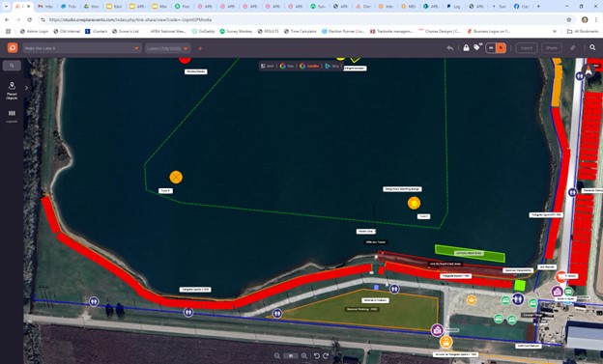The height and width of the screenshot is (364, 603).
Task: Reload the page with the browser refresh icon
Action: pyautogui.click(x=30, y=19)
